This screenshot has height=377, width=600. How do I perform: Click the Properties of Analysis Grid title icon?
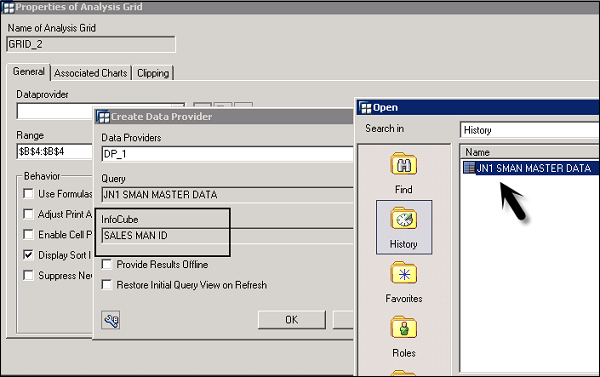point(8,7)
